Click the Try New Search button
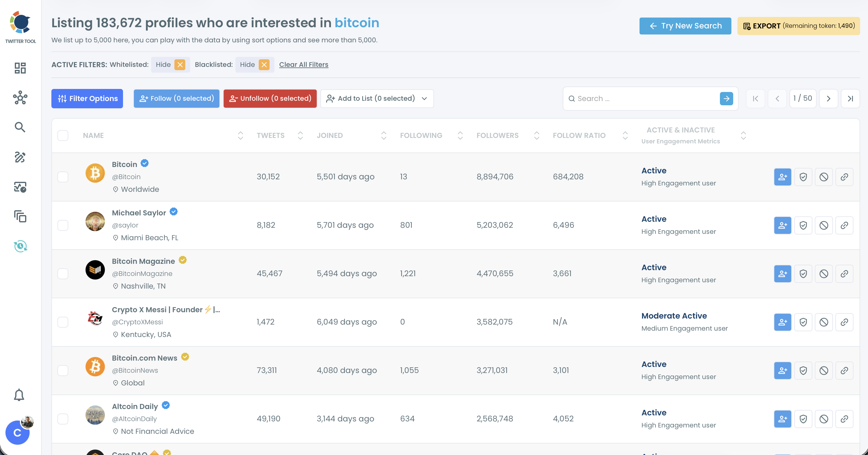This screenshot has width=868, height=455. coord(685,26)
